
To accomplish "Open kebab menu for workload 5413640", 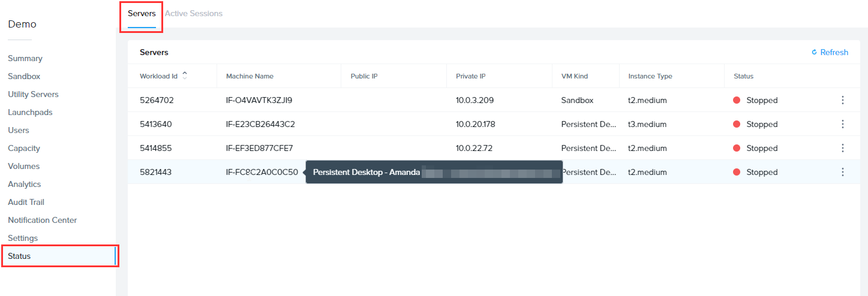I will [x=842, y=124].
